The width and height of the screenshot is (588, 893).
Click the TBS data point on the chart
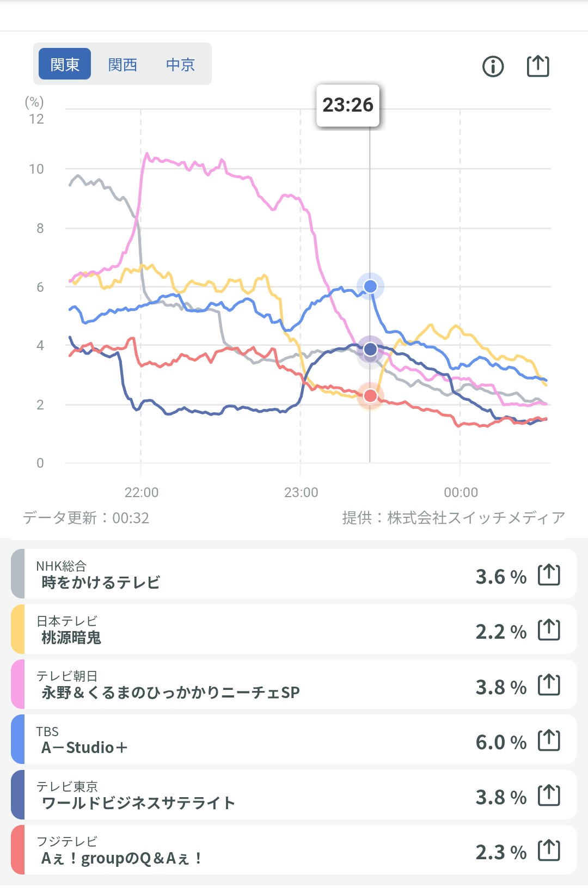click(370, 286)
